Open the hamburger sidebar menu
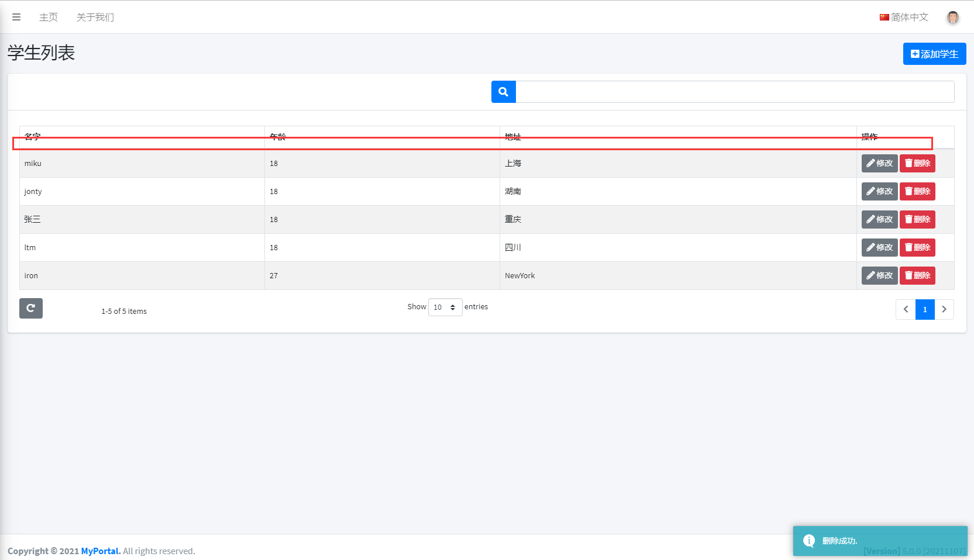This screenshot has width=974, height=560. pyautogui.click(x=16, y=17)
